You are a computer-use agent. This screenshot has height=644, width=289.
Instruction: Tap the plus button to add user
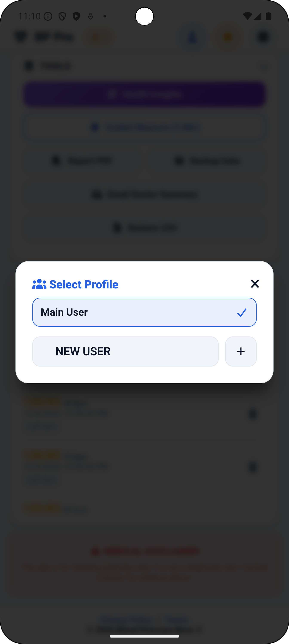(x=241, y=351)
